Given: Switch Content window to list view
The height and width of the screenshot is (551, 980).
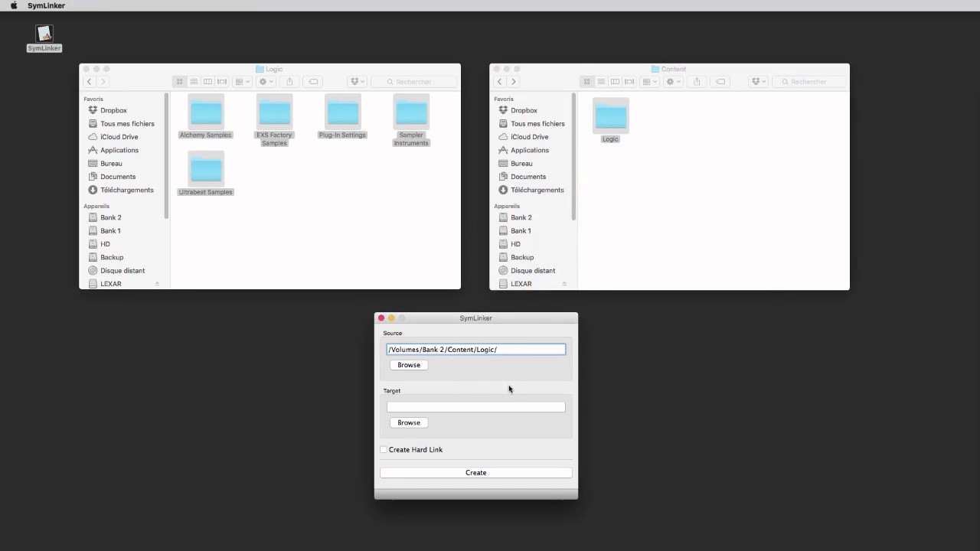Looking at the screenshot, I should 601,82.
